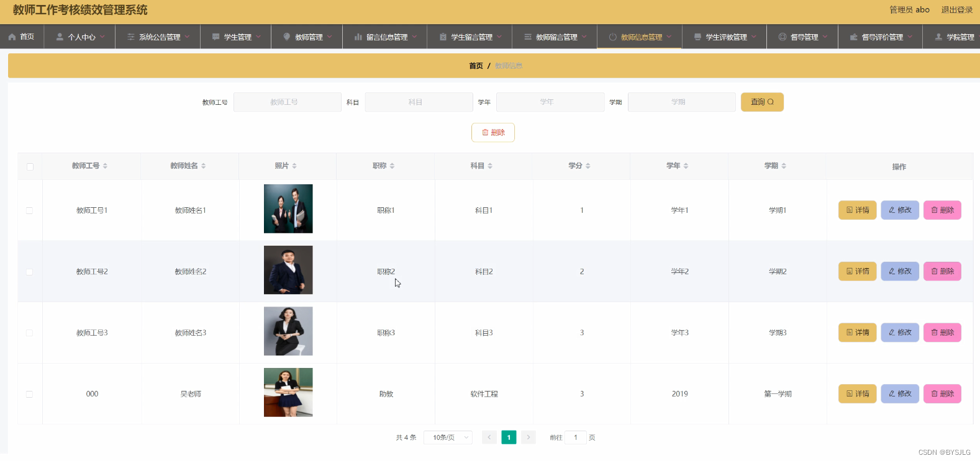This screenshot has height=461, width=980.
Task: Open the 学生评教管理 menu
Action: tap(725, 37)
